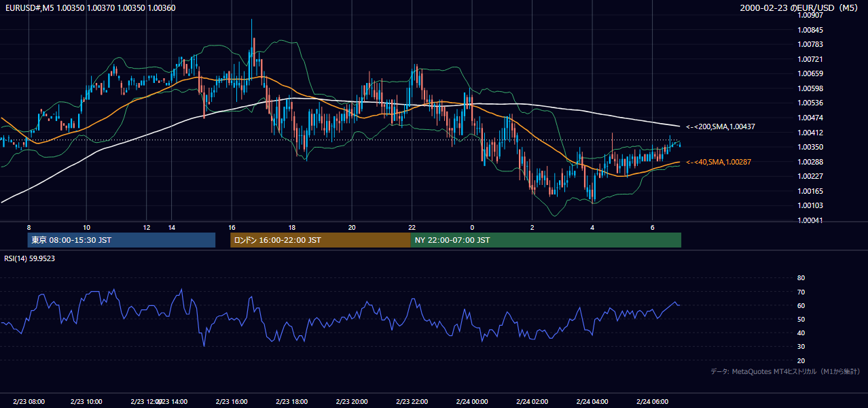Click the Tokyo session bar 東京 08:00-15:30 JST

pos(122,240)
